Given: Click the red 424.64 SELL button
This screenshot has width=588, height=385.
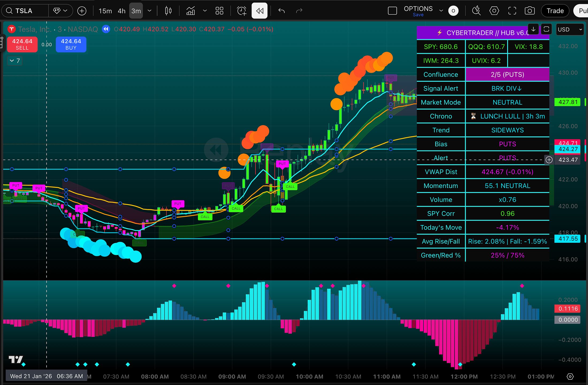Looking at the screenshot, I should pyautogui.click(x=22, y=44).
